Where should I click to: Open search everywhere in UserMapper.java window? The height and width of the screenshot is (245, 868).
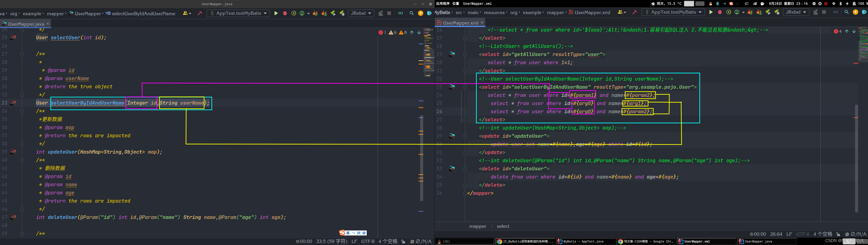412,13
